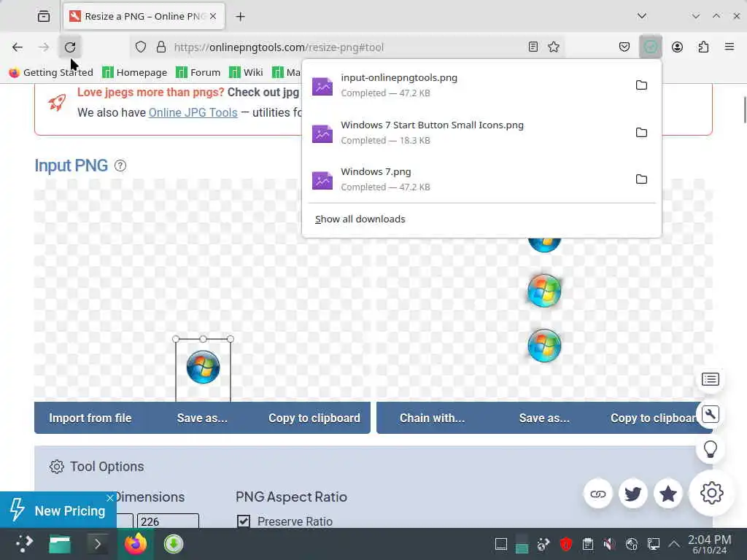Screen dimensions: 747x560
Task: Open the green download app in taskbar
Action: (x=174, y=544)
